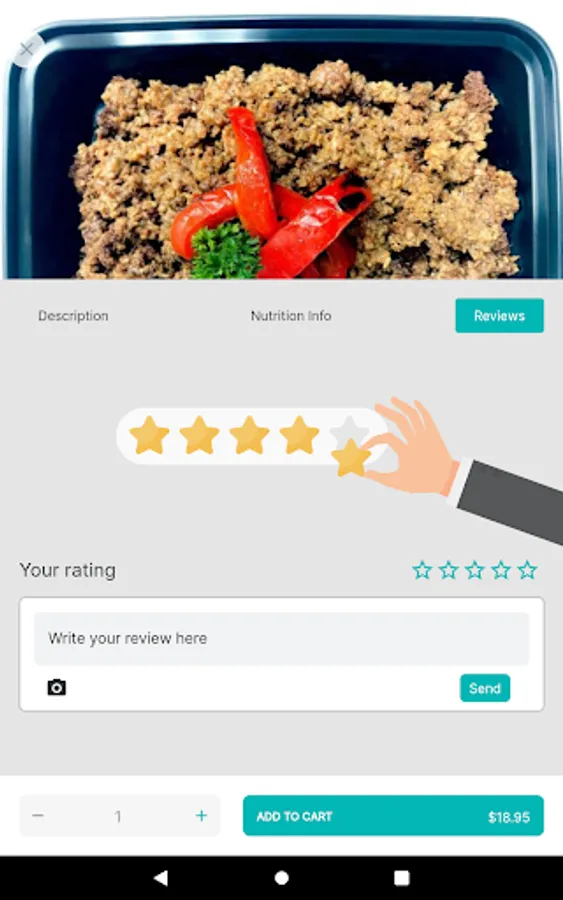Tap the camera icon to attach photo

pyautogui.click(x=56, y=687)
